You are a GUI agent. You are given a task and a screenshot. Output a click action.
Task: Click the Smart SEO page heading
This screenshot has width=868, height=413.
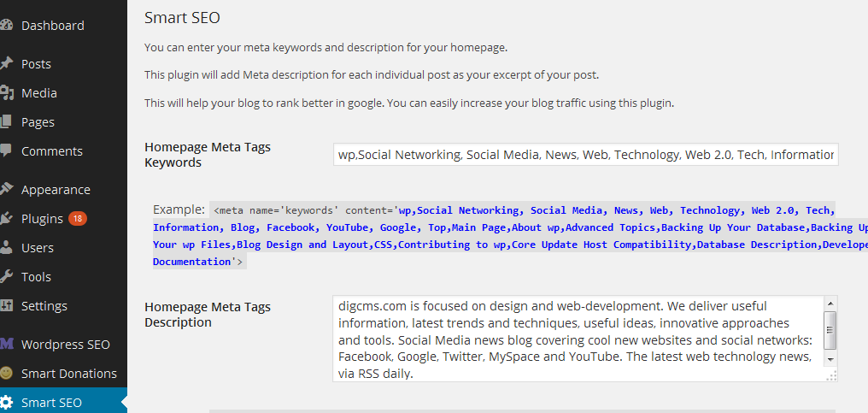(182, 18)
